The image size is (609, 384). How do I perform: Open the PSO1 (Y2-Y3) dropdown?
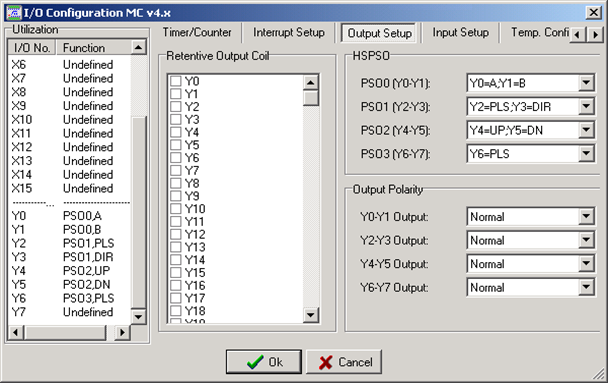[x=586, y=107]
